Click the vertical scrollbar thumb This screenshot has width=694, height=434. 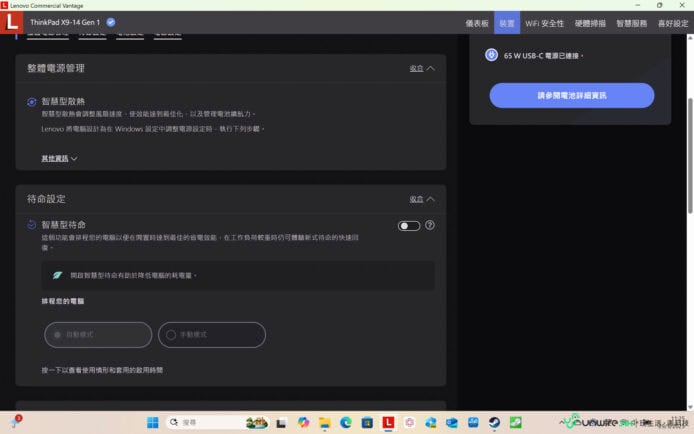690,155
